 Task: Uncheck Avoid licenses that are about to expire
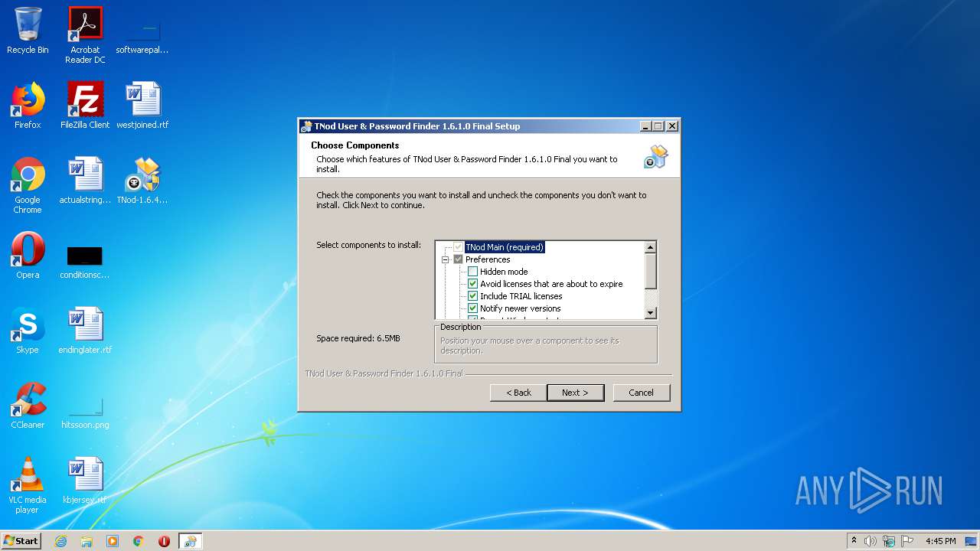click(473, 284)
